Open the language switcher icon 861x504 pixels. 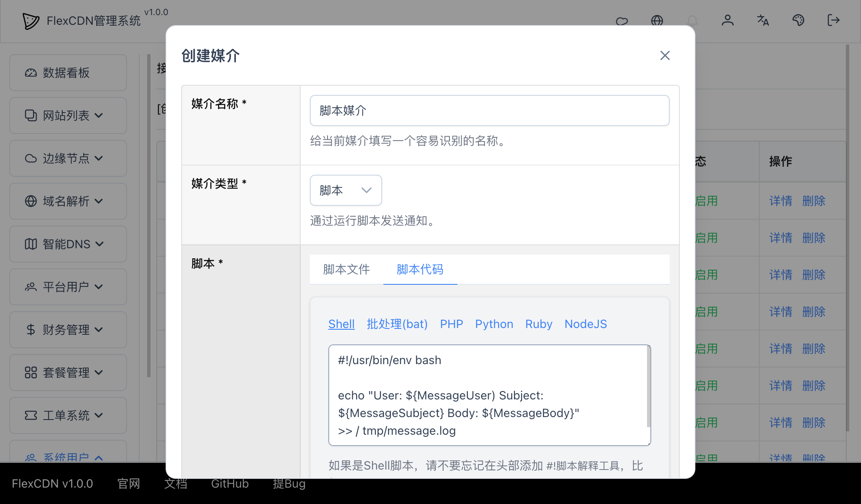[x=763, y=21]
